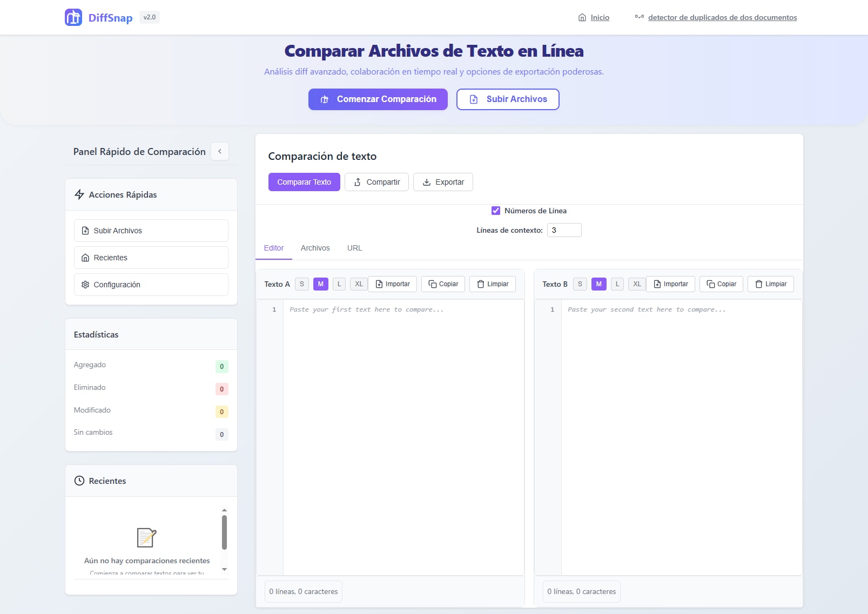Collapse the Panel Rápido de Comparación
The width and height of the screenshot is (868, 614).
[220, 151]
